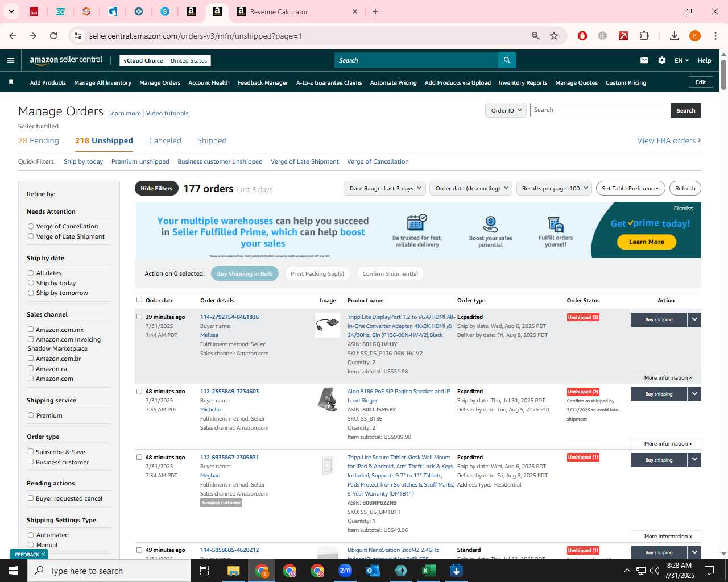
Task: Tick the checkbox for order 114-2792754-0461836
Action: pyautogui.click(x=139, y=317)
